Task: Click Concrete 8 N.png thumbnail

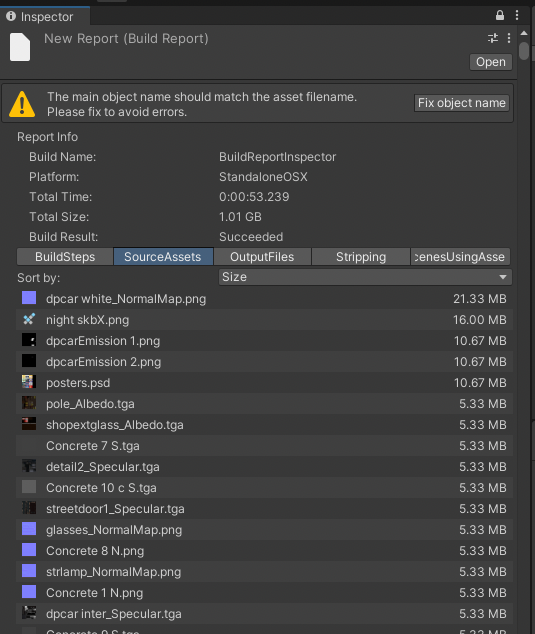Action: coord(29,550)
